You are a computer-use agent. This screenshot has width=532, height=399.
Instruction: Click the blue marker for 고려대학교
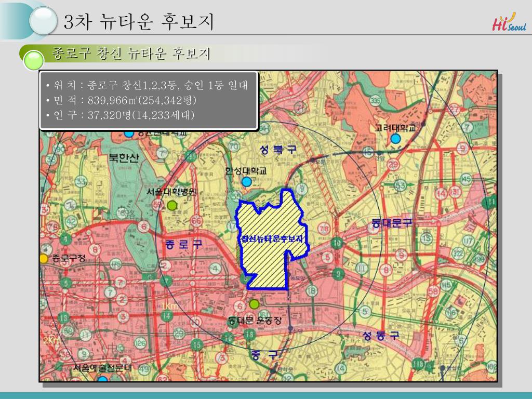395,138
